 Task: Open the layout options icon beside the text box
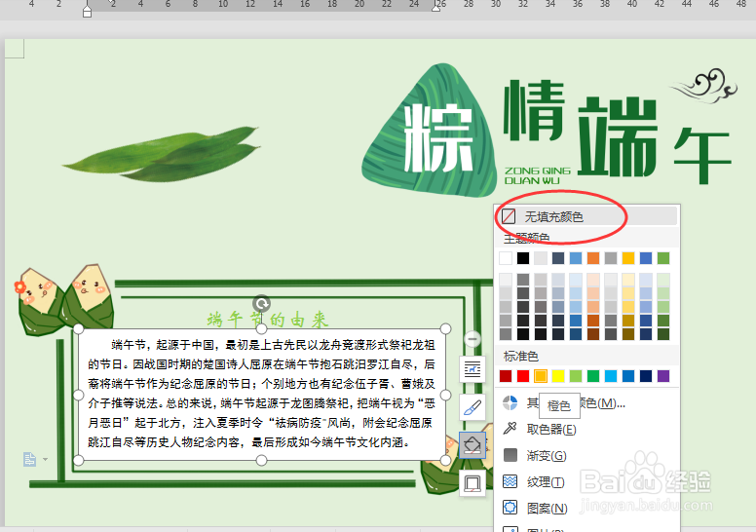(472, 370)
